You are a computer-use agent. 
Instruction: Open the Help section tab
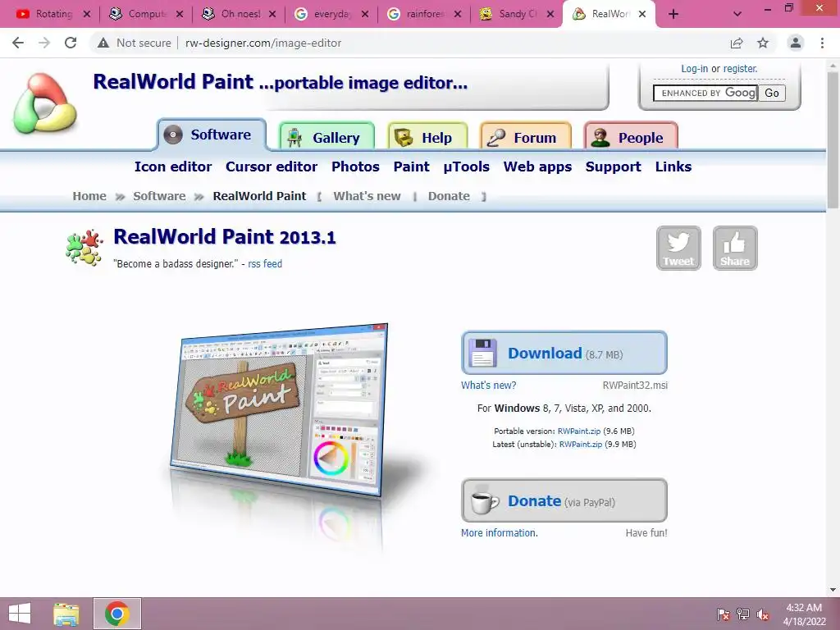pos(427,137)
